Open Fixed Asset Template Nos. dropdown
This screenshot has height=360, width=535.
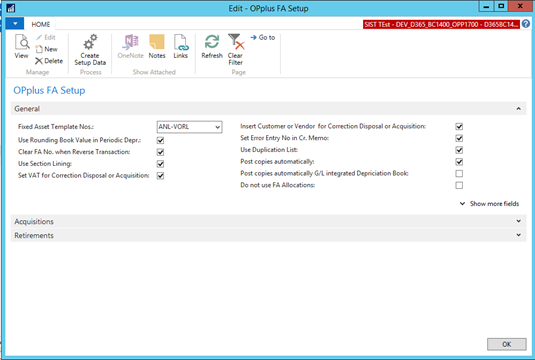click(217, 127)
